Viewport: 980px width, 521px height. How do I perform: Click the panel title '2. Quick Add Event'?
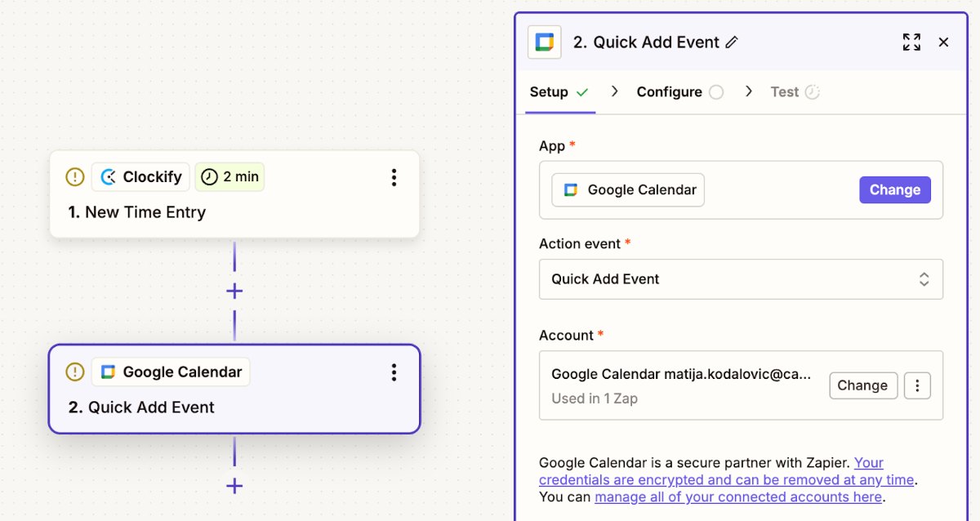646,42
